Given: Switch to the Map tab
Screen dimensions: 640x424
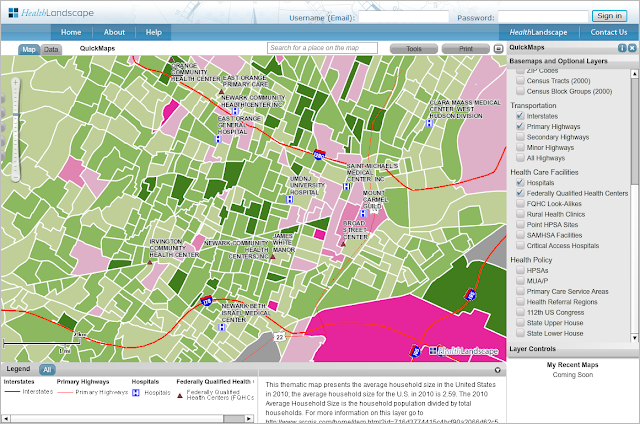Looking at the screenshot, I should pos(29,49).
